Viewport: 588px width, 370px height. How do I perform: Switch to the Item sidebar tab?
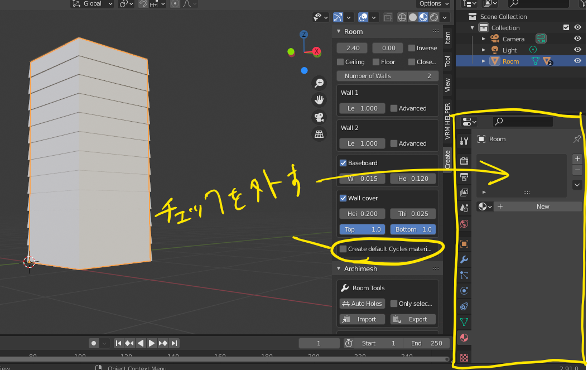tap(447, 38)
